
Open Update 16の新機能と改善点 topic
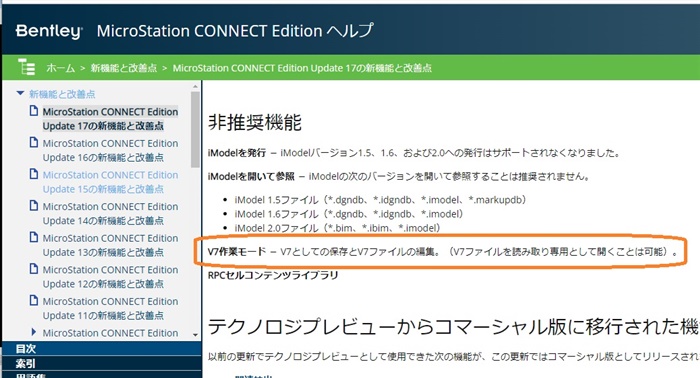point(110,150)
